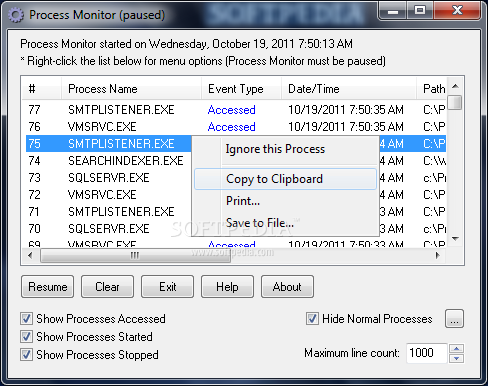Open the About dialog
Screen dimensions: 488x386
pos(287,287)
